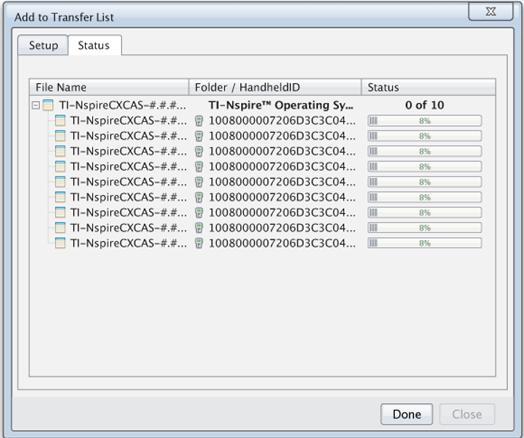Click the handheld icon in the last child row
Image resolution: width=524 pixels, height=438 pixels.
[x=199, y=243]
